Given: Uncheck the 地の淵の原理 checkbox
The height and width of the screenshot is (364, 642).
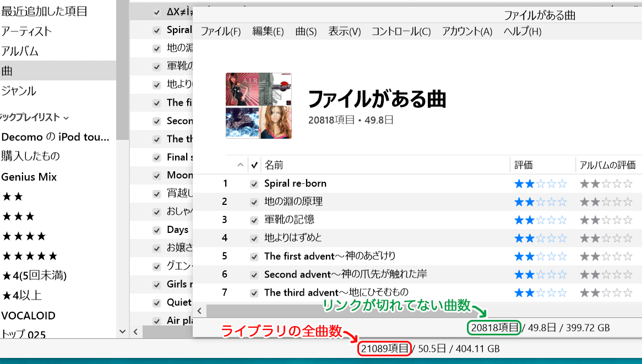Looking at the screenshot, I should tap(254, 202).
